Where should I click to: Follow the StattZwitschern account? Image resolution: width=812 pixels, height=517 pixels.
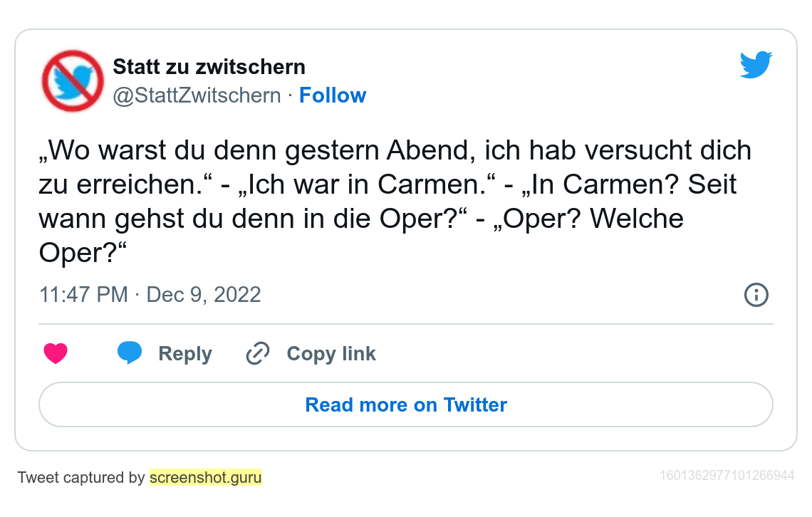[333, 95]
